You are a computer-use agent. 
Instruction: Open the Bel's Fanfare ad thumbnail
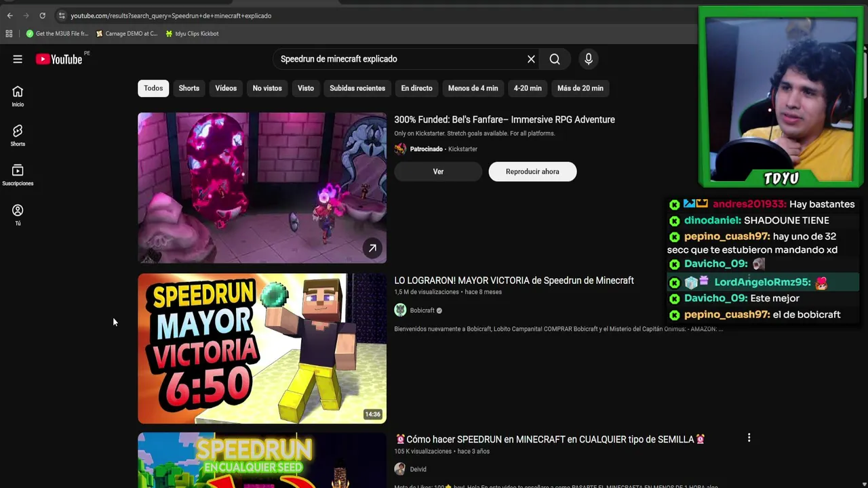(x=262, y=188)
